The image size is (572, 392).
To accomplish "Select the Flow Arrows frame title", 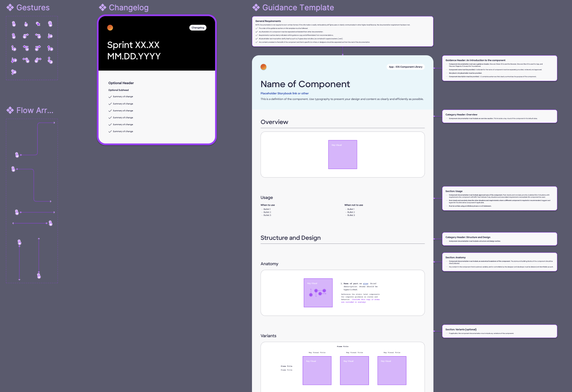I will pos(34,110).
